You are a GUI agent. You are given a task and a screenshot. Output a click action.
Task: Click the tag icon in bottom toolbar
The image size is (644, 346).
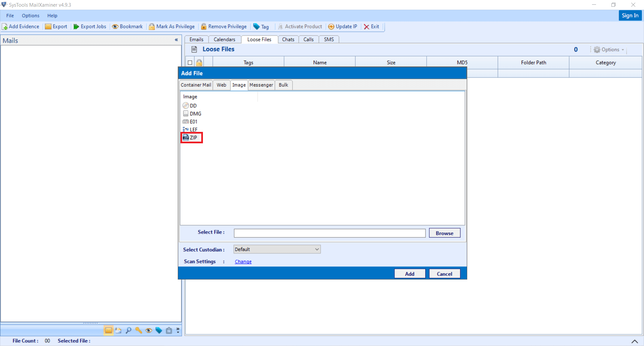coord(159,331)
